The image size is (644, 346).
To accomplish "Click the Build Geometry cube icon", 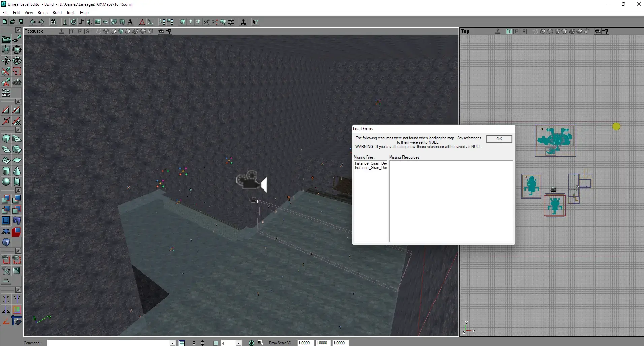I will tap(183, 22).
